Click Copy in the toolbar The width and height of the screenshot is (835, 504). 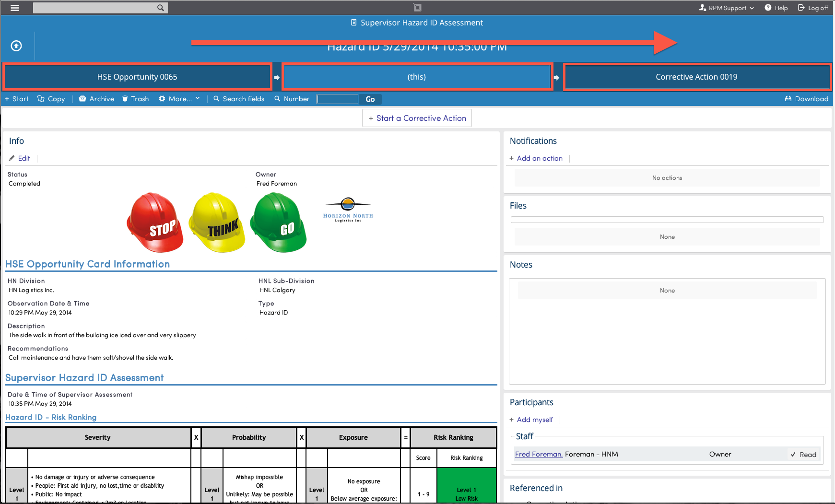(51, 99)
